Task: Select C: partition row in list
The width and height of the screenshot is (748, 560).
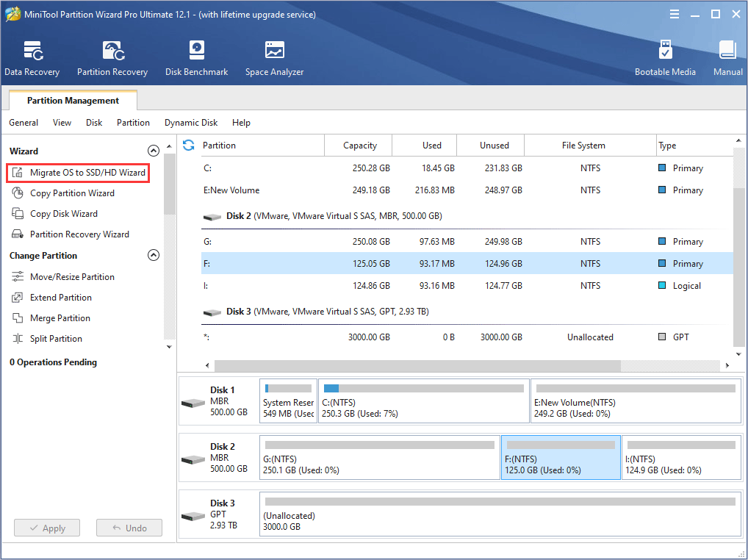Action: pyautogui.click(x=467, y=168)
